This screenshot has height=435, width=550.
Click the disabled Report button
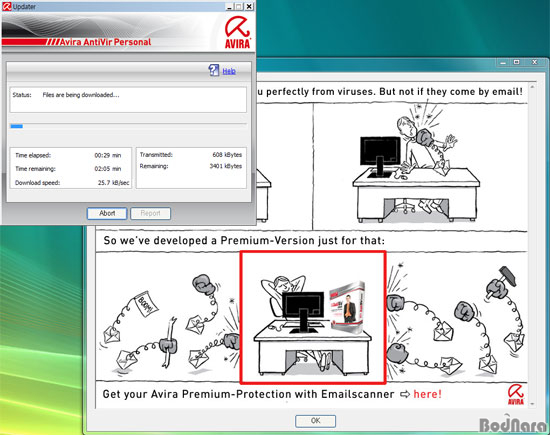point(150,213)
